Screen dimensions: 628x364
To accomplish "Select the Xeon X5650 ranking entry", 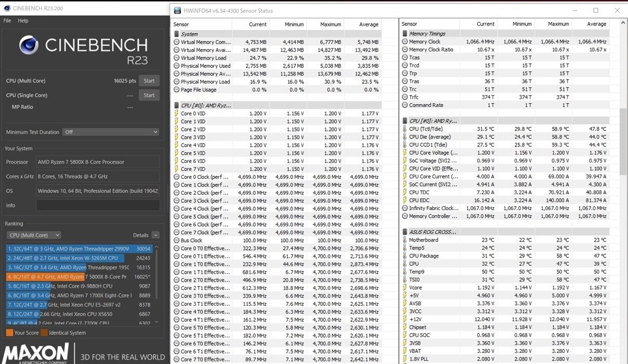I will coord(79,314).
